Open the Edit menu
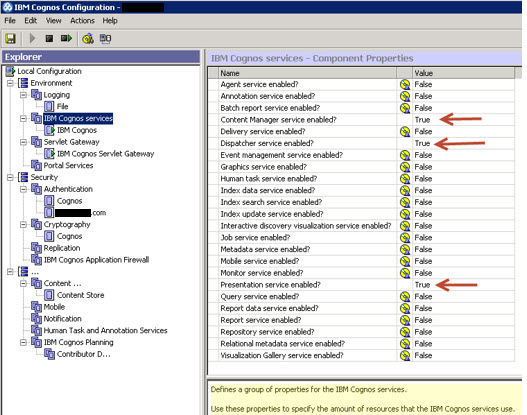 30,20
